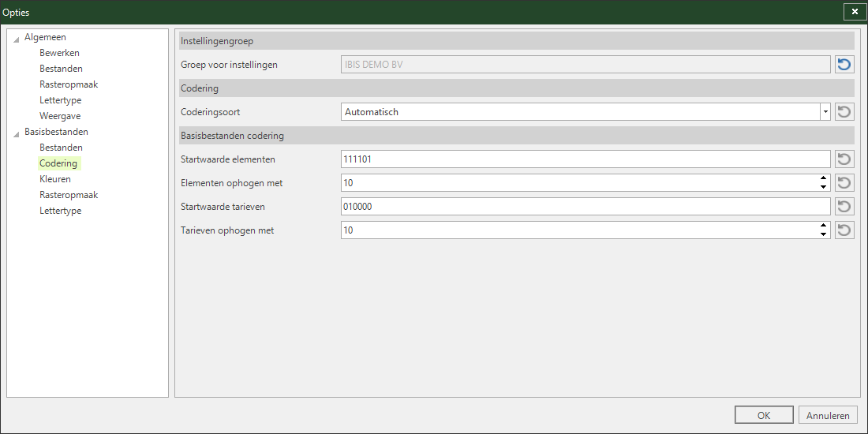This screenshot has width=868, height=434.
Task: Collapse the Algemeen tree node
Action: coord(16,39)
